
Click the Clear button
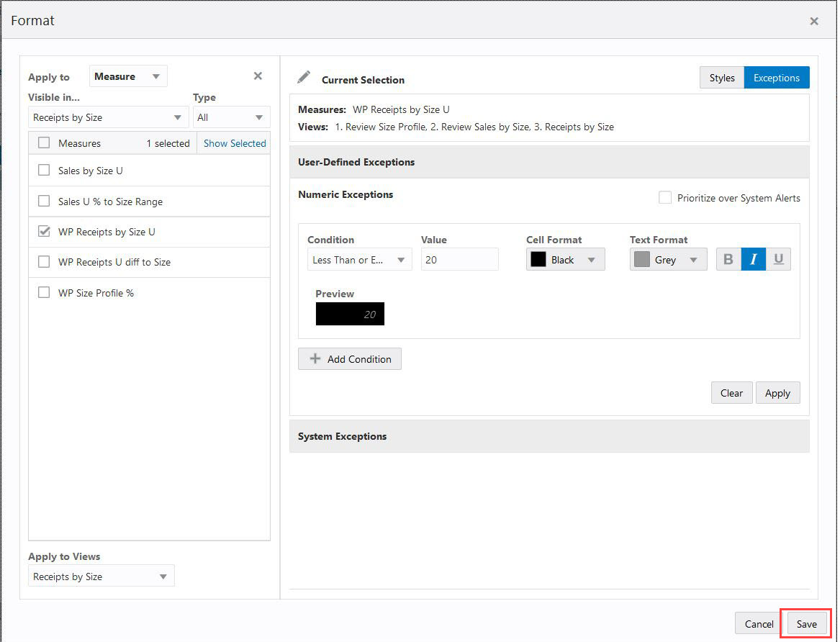(731, 393)
